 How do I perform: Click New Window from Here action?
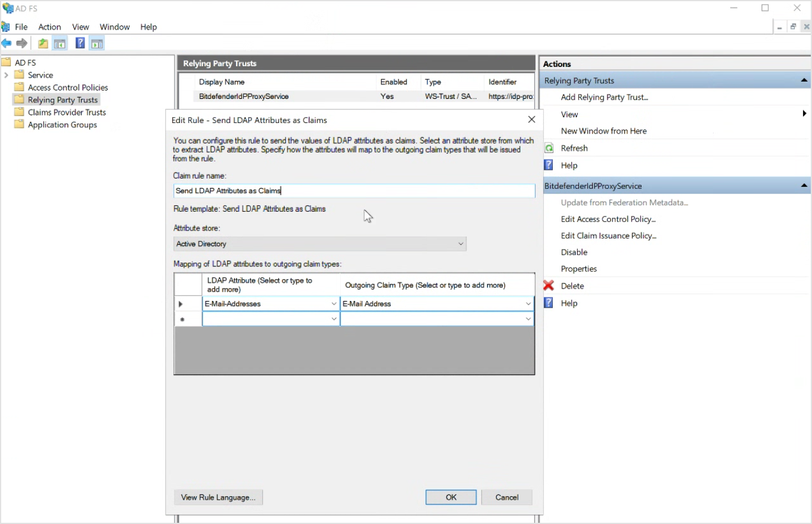click(x=604, y=131)
